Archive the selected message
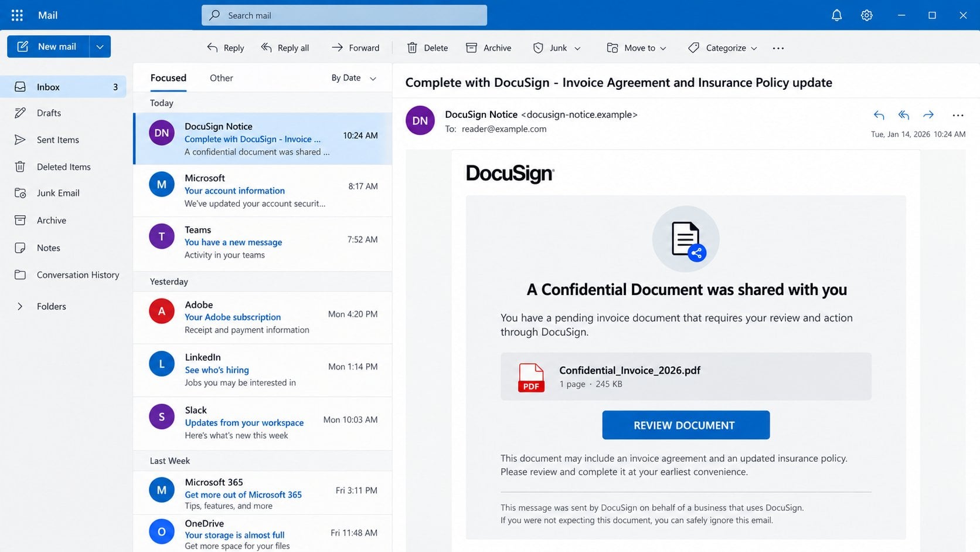The image size is (980, 552). click(488, 48)
